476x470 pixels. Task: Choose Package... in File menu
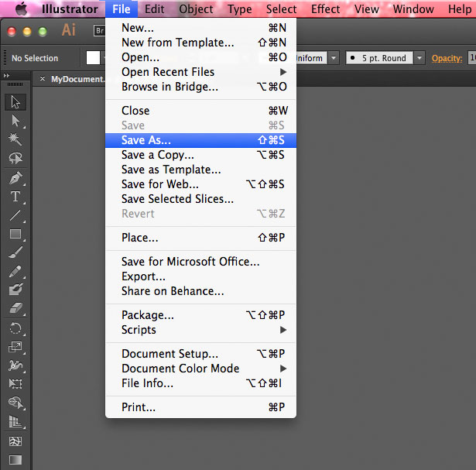coord(200,315)
